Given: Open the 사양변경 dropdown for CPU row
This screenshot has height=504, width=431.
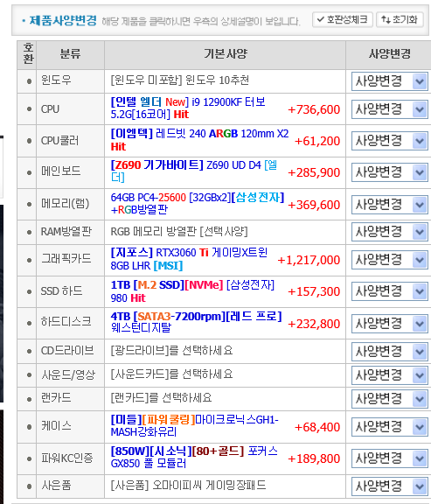Looking at the screenshot, I should click(389, 109).
